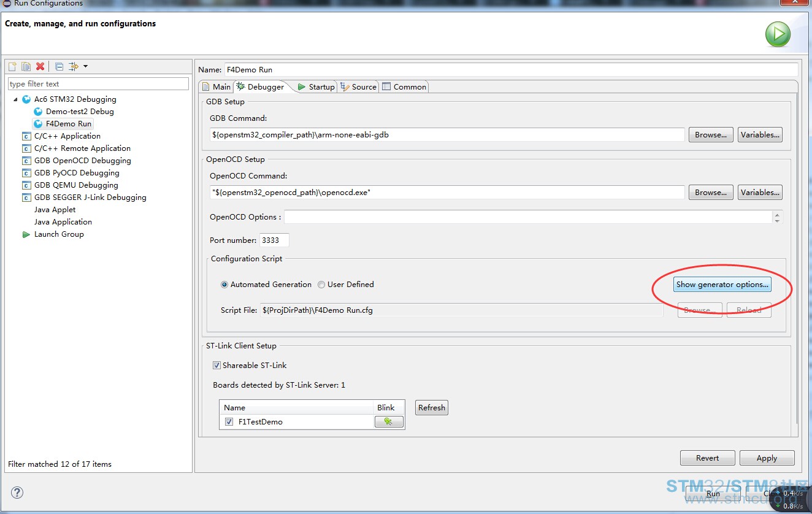Browse for the OpenOCD command
The image size is (812, 514).
pyautogui.click(x=711, y=192)
